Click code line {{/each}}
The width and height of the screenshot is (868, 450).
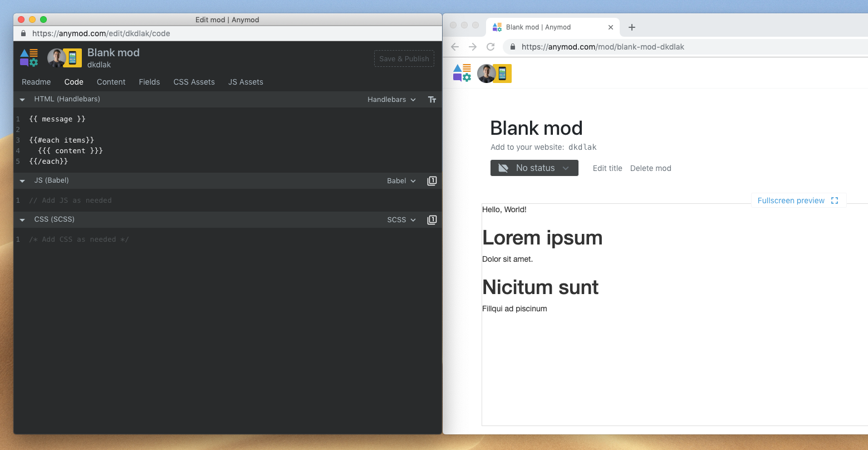click(x=48, y=162)
